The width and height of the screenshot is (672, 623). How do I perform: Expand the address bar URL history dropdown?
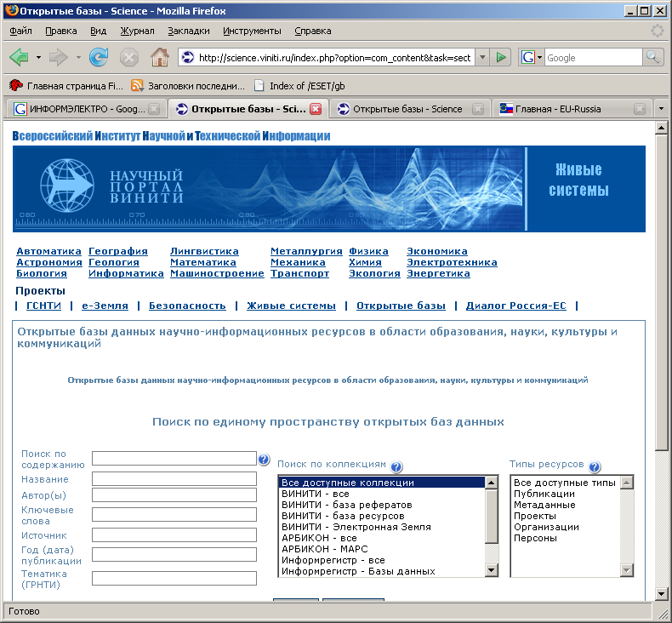(482, 57)
